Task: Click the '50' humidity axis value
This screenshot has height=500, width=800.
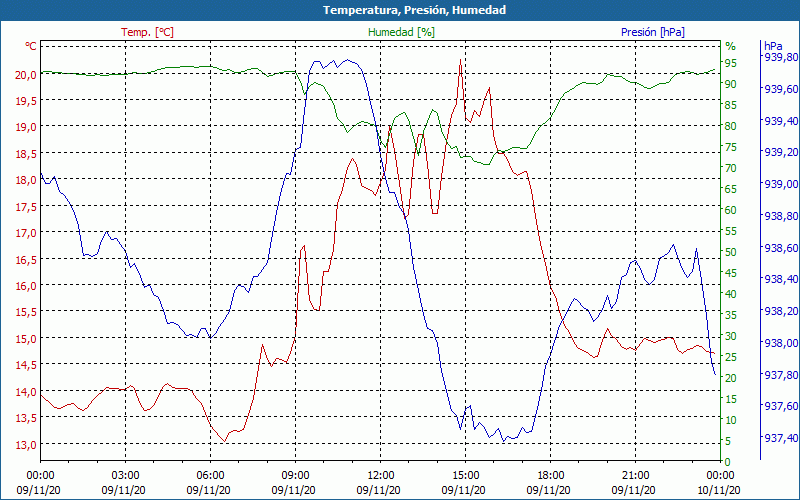Action: coord(731,252)
